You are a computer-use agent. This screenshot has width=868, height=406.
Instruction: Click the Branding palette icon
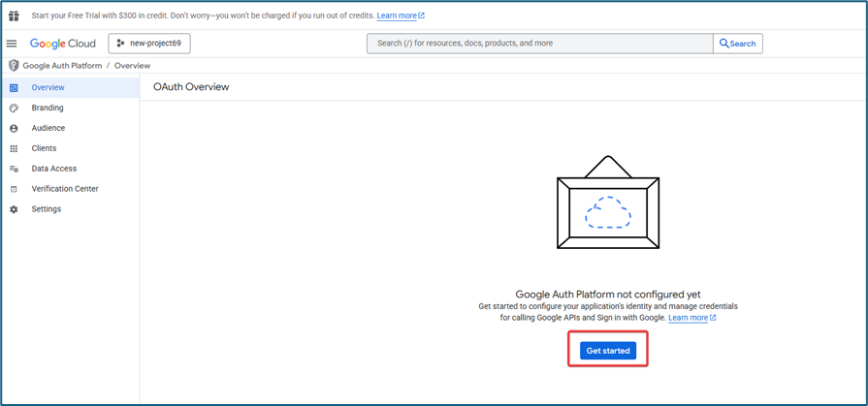pos(14,109)
